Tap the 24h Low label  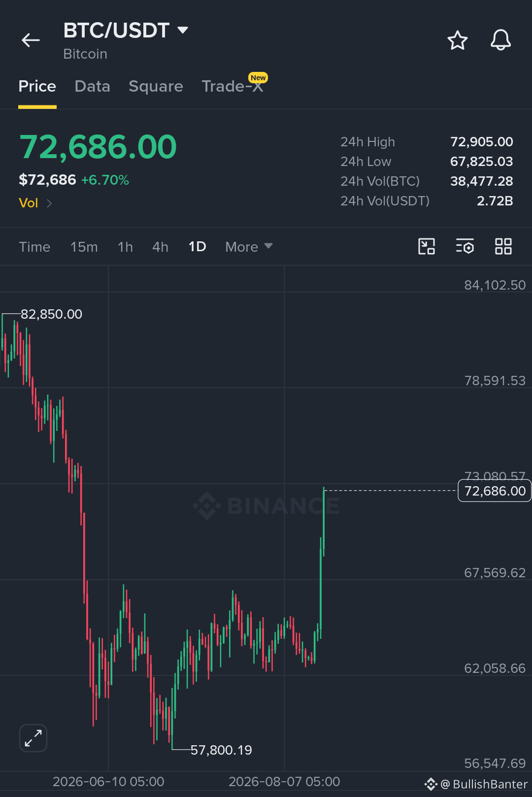pos(366,162)
